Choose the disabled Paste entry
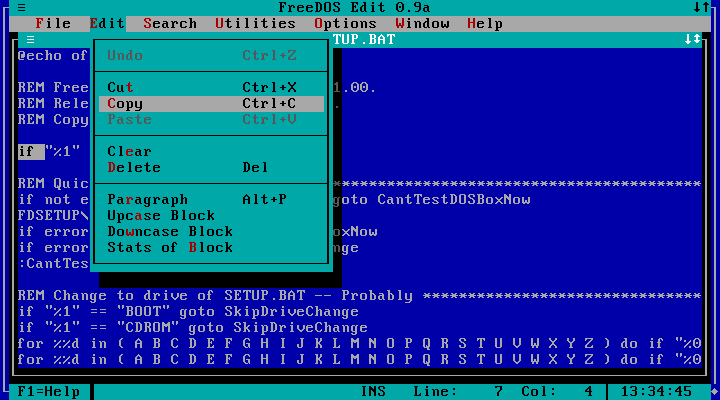Image resolution: width=720 pixels, height=400 pixels. click(x=211, y=119)
